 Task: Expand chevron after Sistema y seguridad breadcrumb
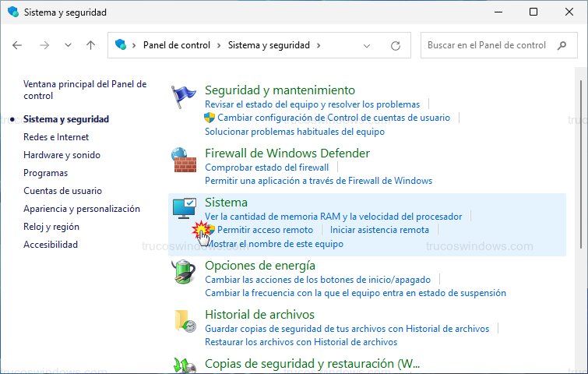(x=319, y=45)
